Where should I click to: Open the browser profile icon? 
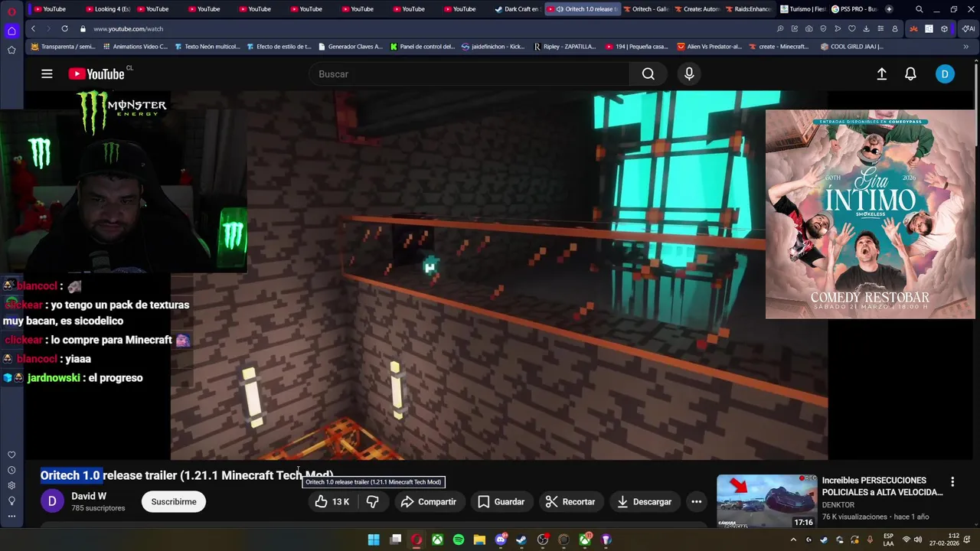[x=894, y=28]
